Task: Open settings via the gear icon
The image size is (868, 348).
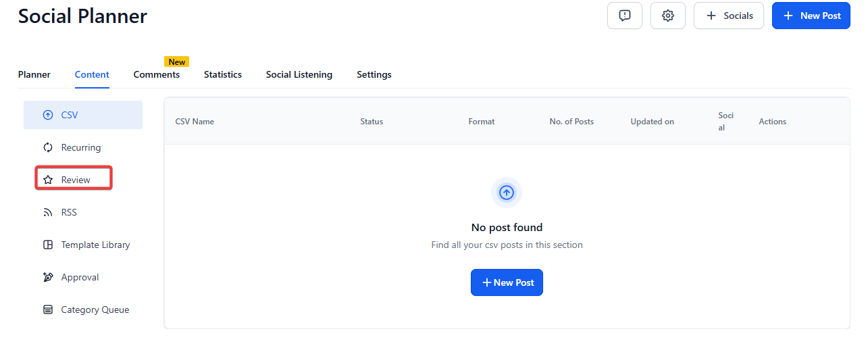Action: tap(668, 16)
